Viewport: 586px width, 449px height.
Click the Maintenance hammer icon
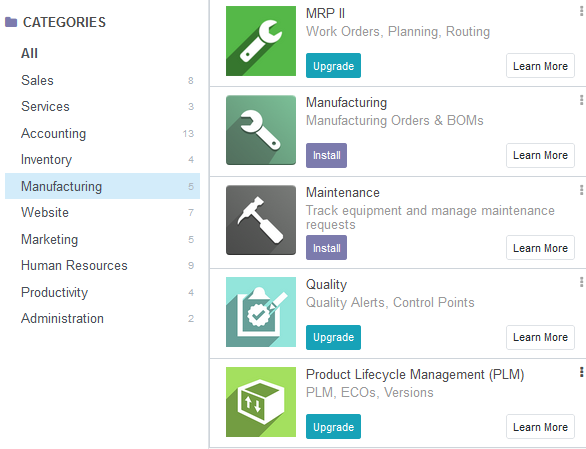[261, 220]
